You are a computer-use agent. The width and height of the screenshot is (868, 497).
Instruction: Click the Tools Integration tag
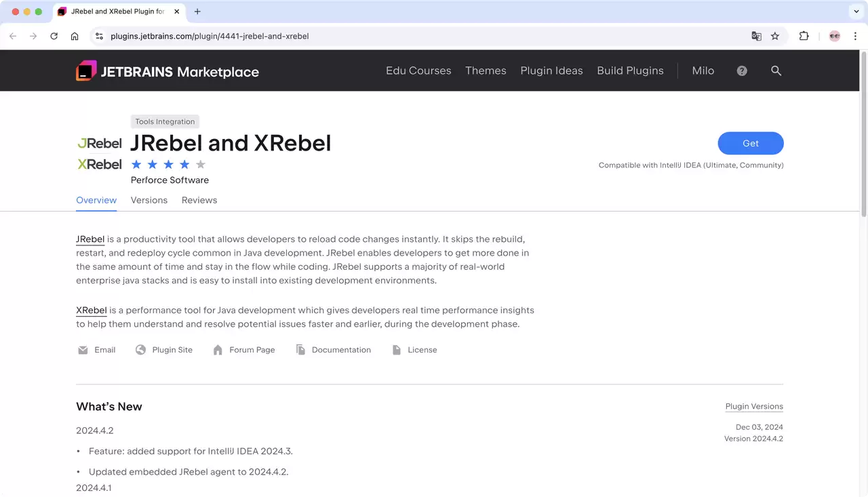click(x=165, y=121)
